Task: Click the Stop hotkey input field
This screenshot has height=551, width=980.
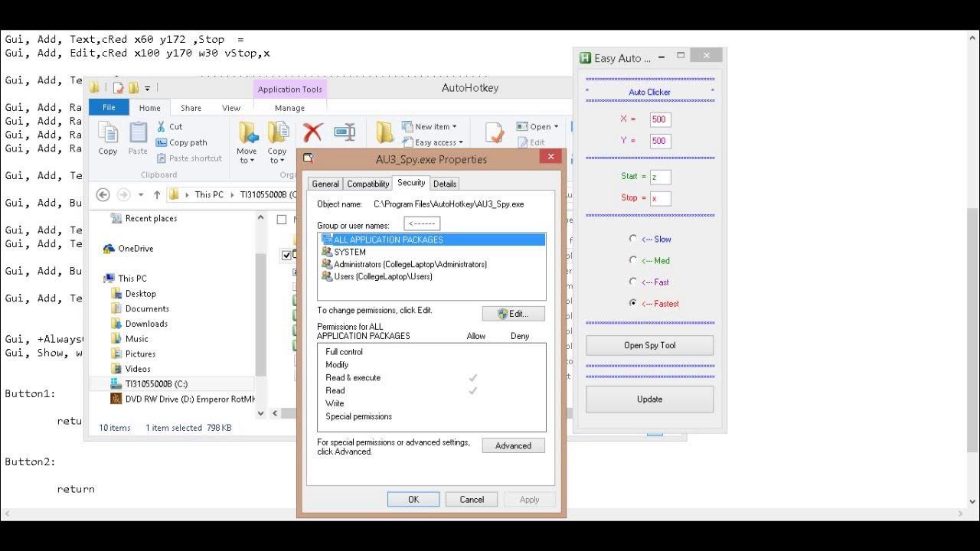Action: [x=660, y=198]
